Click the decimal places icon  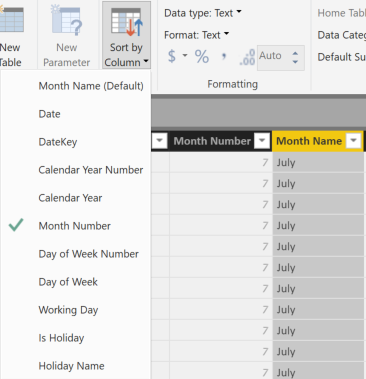click(x=247, y=57)
